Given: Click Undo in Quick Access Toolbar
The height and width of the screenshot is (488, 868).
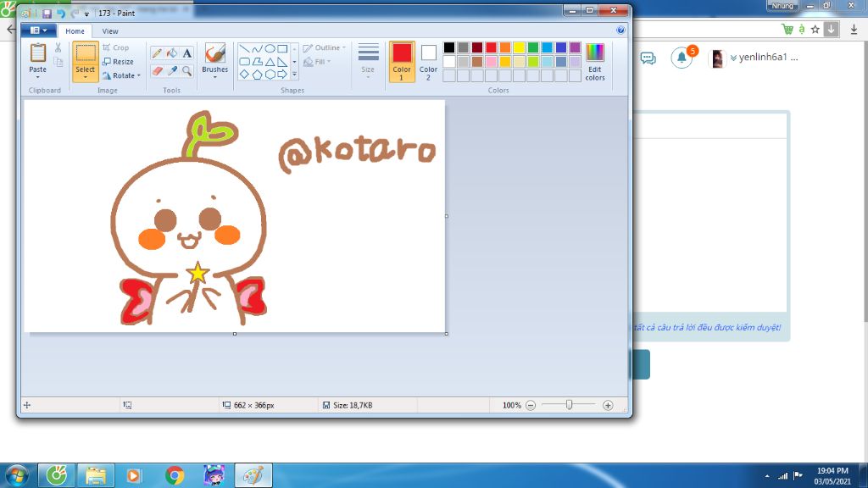Looking at the screenshot, I should 61,14.
